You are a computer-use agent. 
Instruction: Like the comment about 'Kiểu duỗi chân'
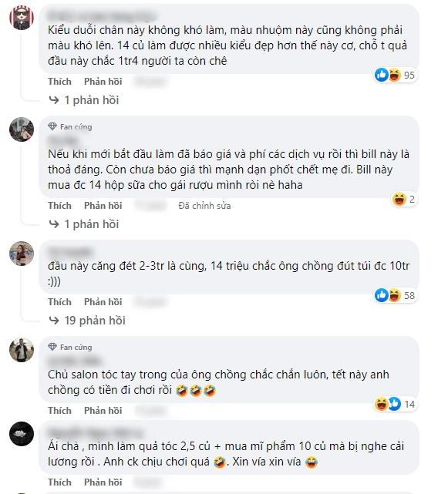point(59,82)
